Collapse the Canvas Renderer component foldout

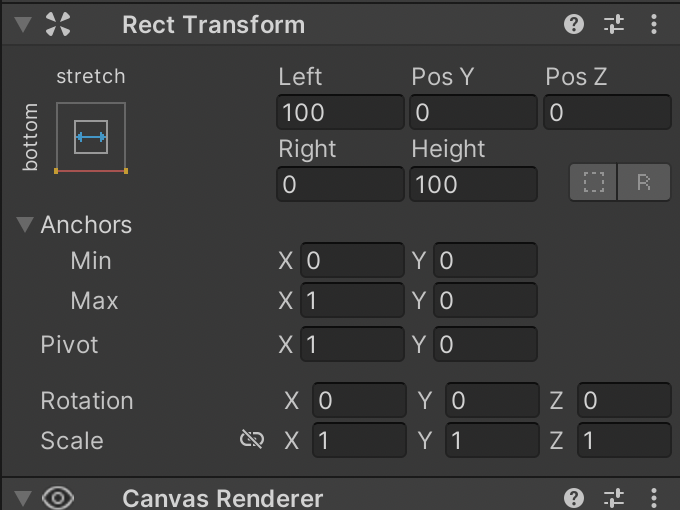(x=23, y=499)
